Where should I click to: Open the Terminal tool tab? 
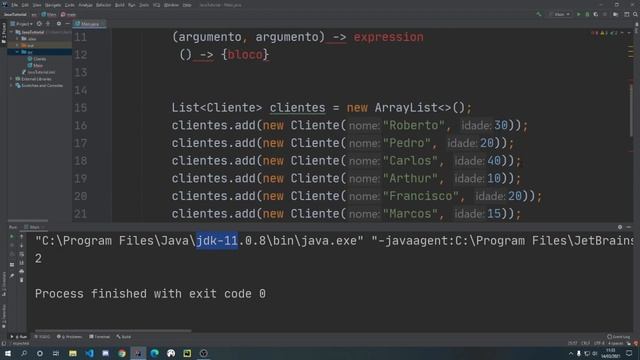100,337
